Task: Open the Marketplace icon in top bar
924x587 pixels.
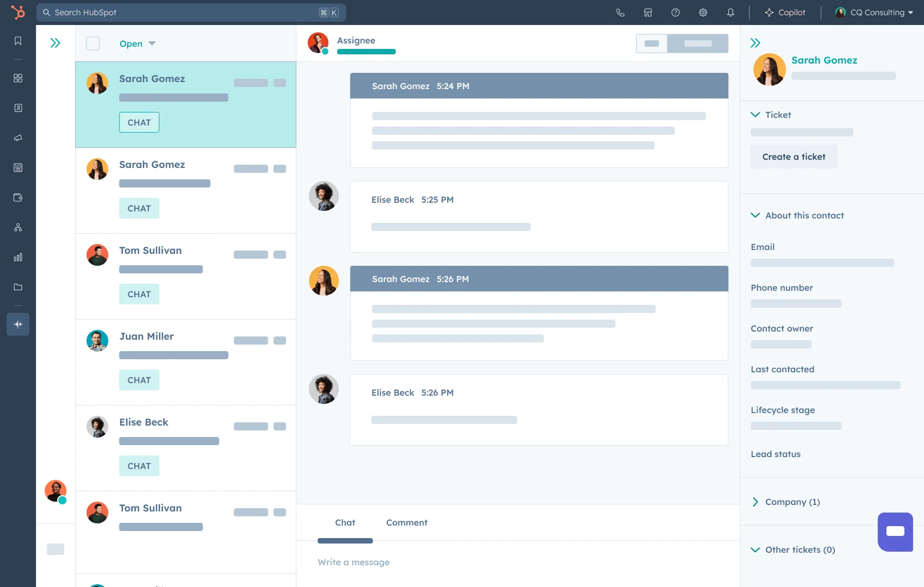Action: pyautogui.click(x=648, y=12)
